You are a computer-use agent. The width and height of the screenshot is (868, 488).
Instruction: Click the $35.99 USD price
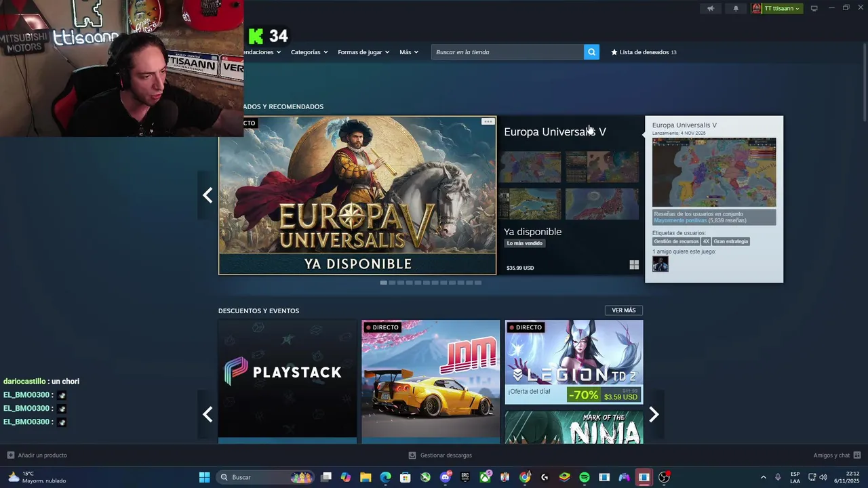pos(520,268)
